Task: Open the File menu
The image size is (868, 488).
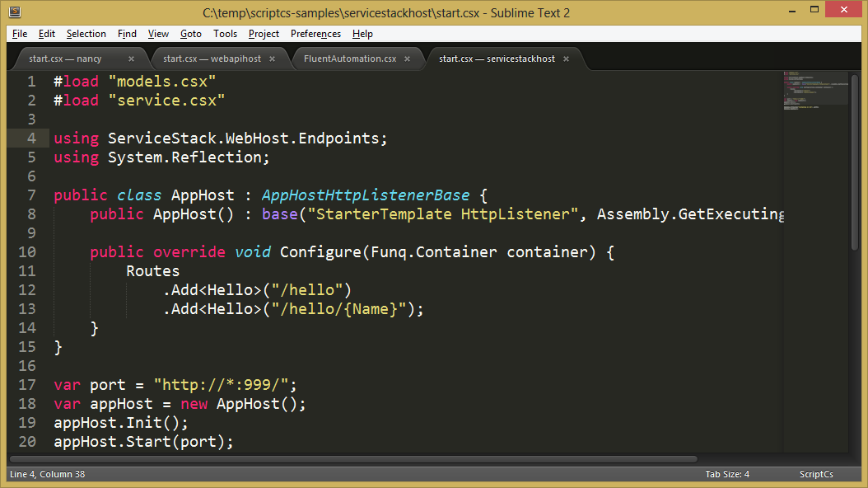Action: click(x=20, y=34)
